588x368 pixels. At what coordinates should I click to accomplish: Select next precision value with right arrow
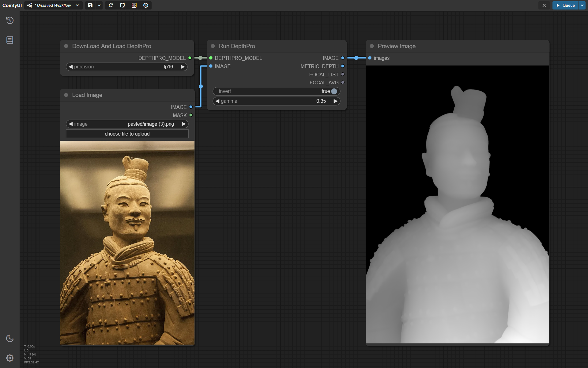coord(183,67)
